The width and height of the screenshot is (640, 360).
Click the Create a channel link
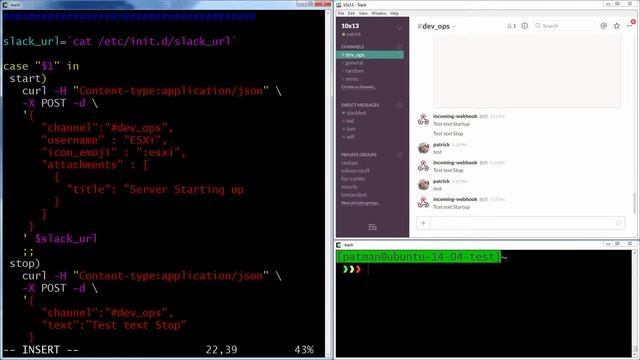tap(358, 87)
